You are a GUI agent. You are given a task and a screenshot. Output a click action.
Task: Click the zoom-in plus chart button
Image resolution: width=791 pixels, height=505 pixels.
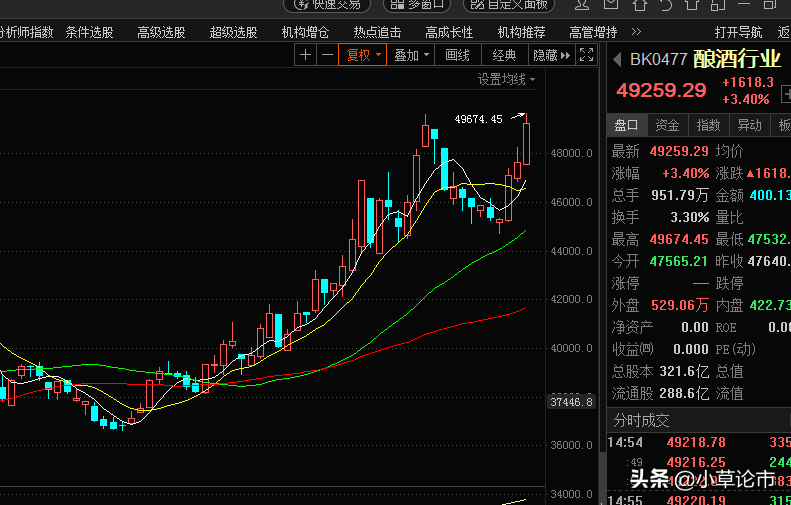(305, 55)
